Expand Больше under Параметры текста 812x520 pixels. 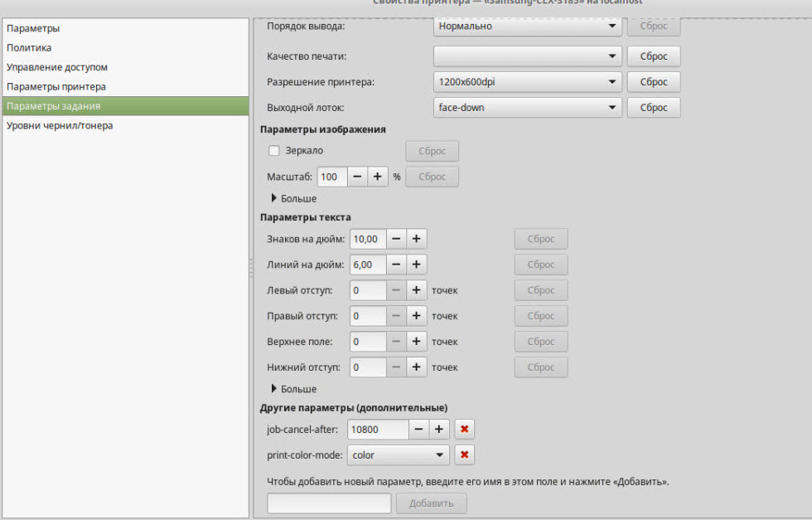[x=293, y=389]
